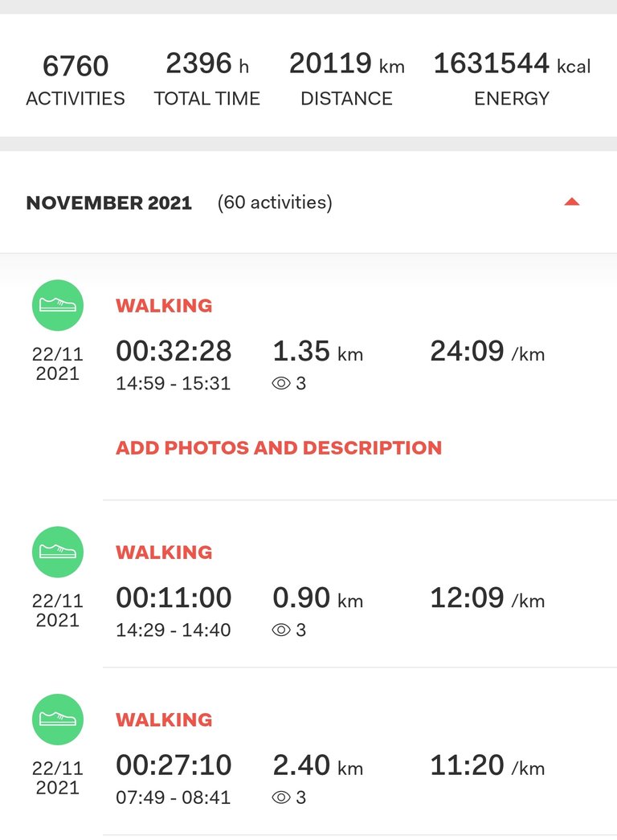
Task: Tap the (60 activities) count label
Action: point(275,202)
